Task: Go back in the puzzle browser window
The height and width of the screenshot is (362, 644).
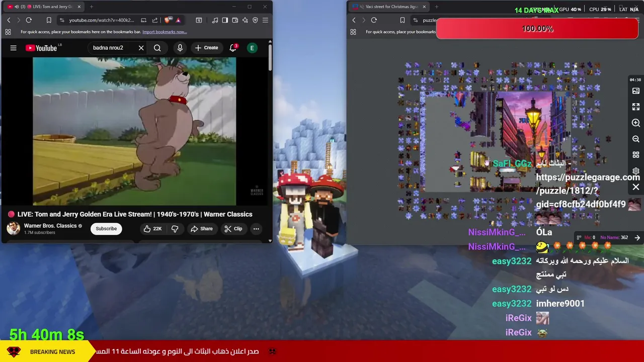Action: point(354,20)
